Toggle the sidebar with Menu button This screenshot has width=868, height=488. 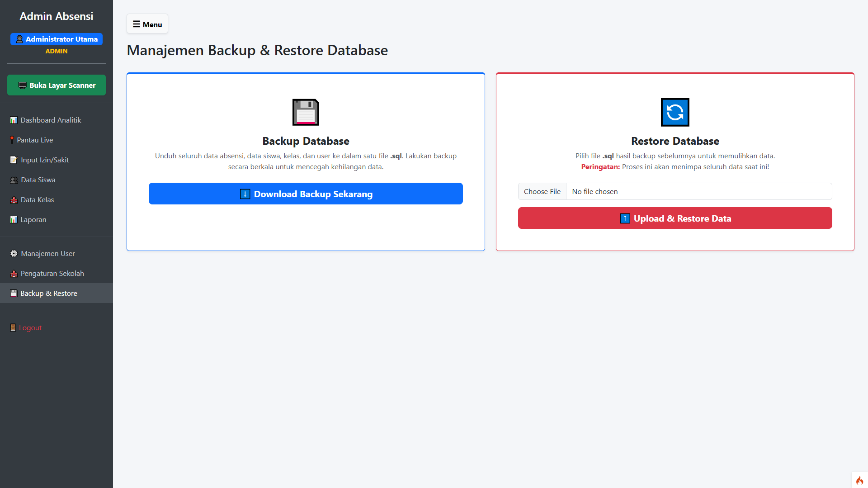[x=147, y=24]
